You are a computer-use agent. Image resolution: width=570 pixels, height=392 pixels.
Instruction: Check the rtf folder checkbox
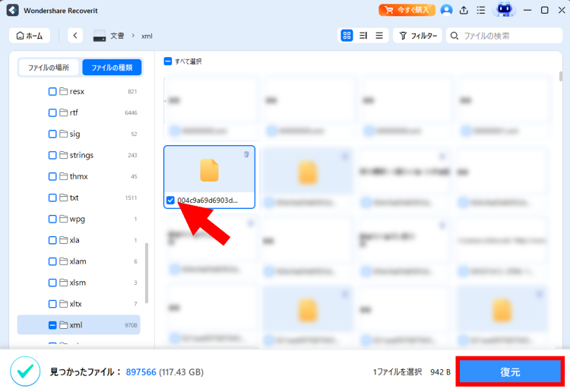point(52,112)
